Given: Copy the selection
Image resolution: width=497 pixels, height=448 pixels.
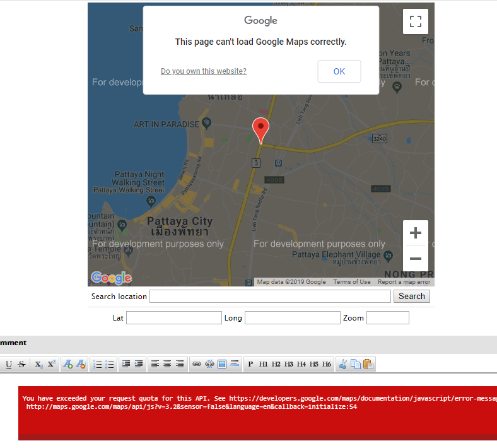Looking at the screenshot, I should pos(355,364).
